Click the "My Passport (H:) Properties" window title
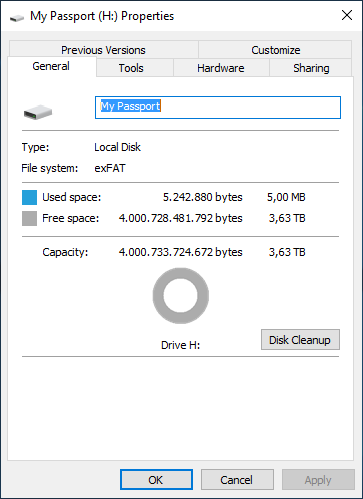363x499 pixels. tap(102, 16)
